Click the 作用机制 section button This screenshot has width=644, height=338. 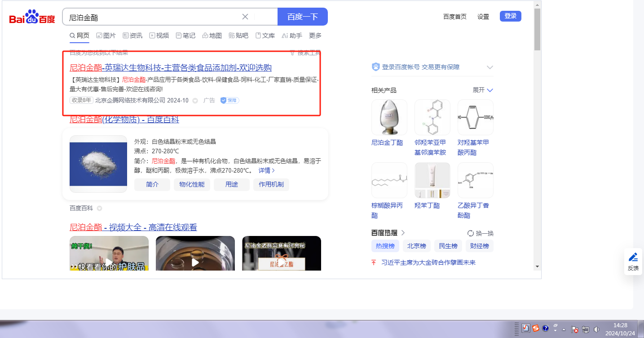click(x=271, y=185)
